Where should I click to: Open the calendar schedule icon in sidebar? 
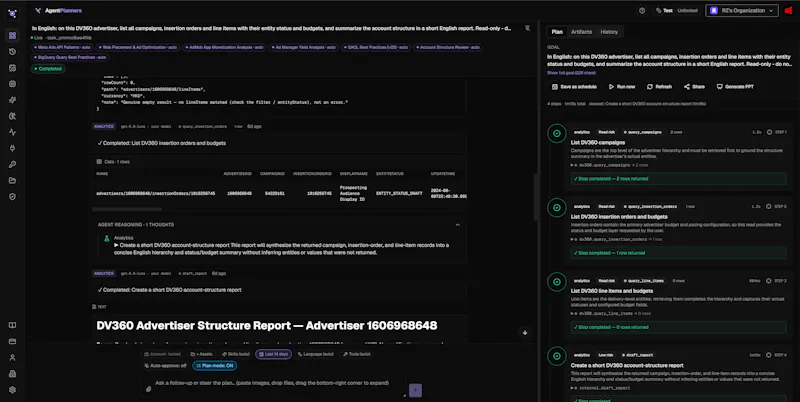point(12,68)
